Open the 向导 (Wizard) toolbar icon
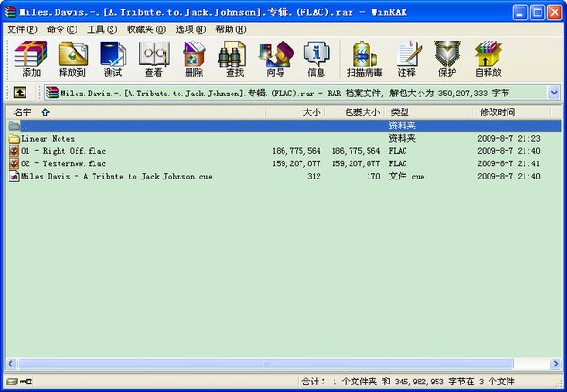The image size is (567, 392). (x=276, y=59)
